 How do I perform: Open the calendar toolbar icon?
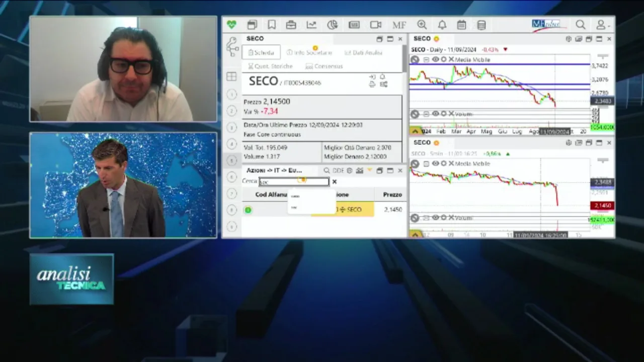pos(461,25)
